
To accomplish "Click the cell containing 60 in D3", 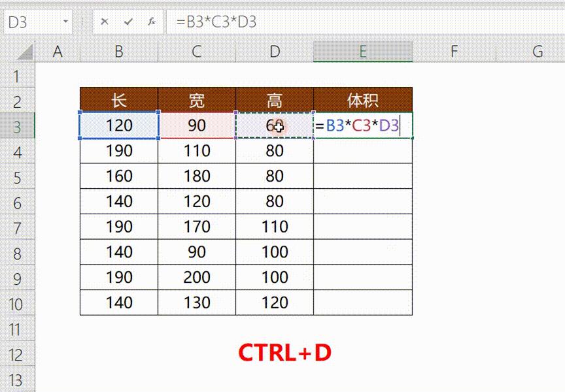I will tap(275, 125).
